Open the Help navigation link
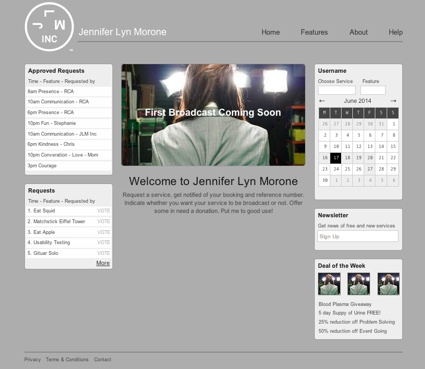Image resolution: width=425 pixels, height=369 pixels. (396, 32)
